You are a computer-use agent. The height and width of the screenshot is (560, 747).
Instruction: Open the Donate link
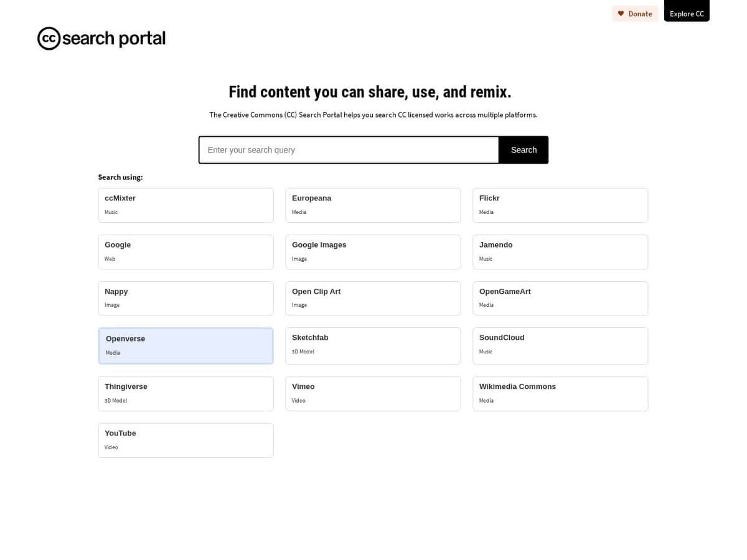click(635, 14)
